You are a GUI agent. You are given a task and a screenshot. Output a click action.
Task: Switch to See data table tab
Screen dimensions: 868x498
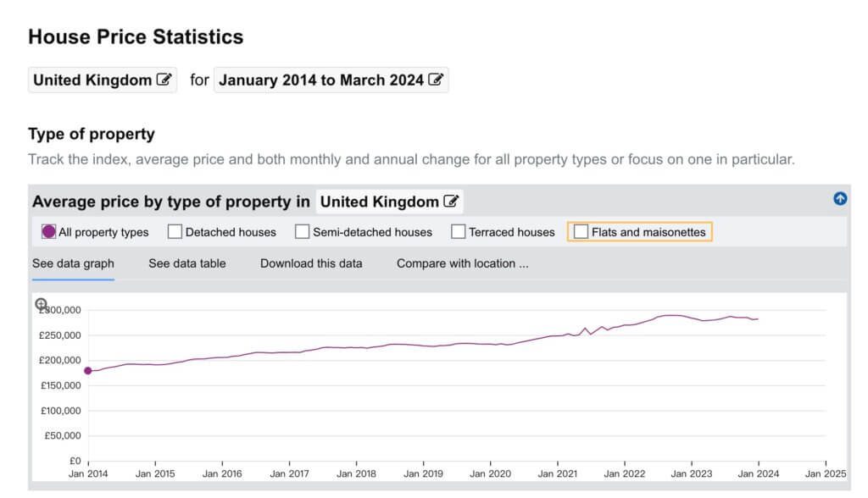(187, 263)
